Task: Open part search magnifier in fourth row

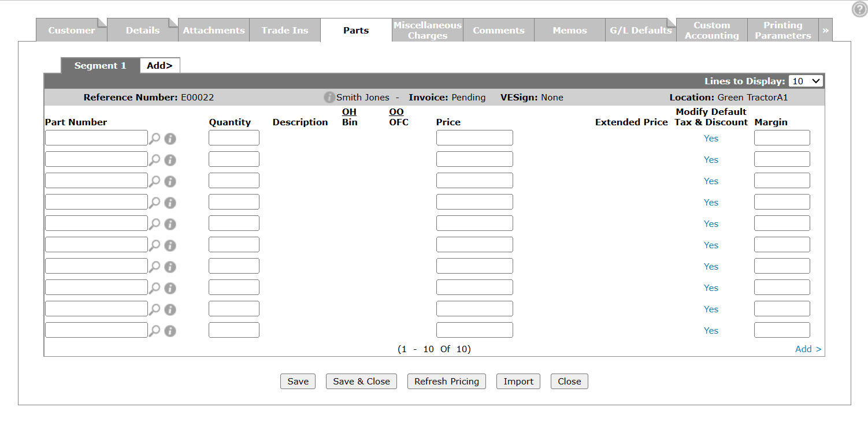Action: (154, 203)
